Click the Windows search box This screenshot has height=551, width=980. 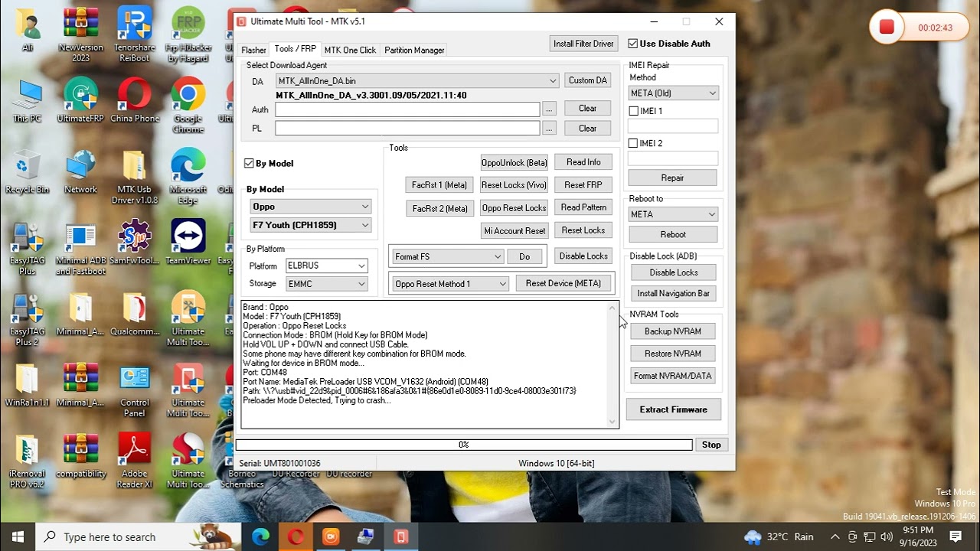pyautogui.click(x=139, y=536)
